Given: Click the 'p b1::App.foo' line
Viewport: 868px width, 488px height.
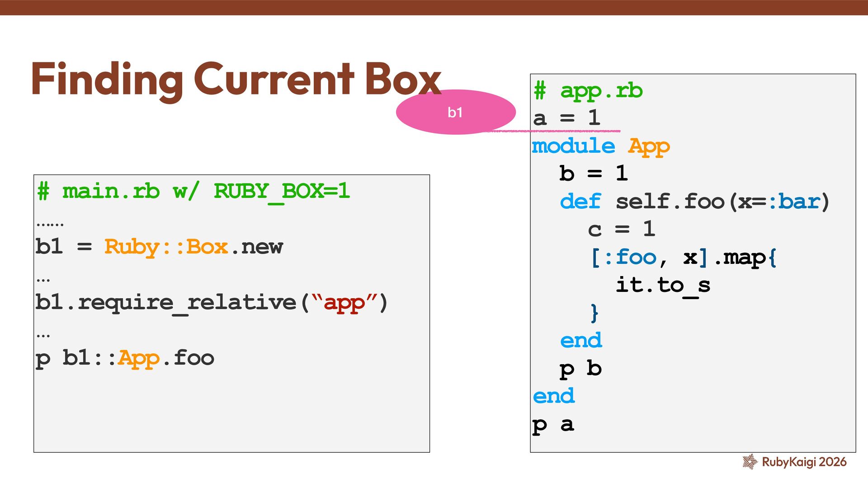Looking at the screenshot, I should tap(125, 358).
